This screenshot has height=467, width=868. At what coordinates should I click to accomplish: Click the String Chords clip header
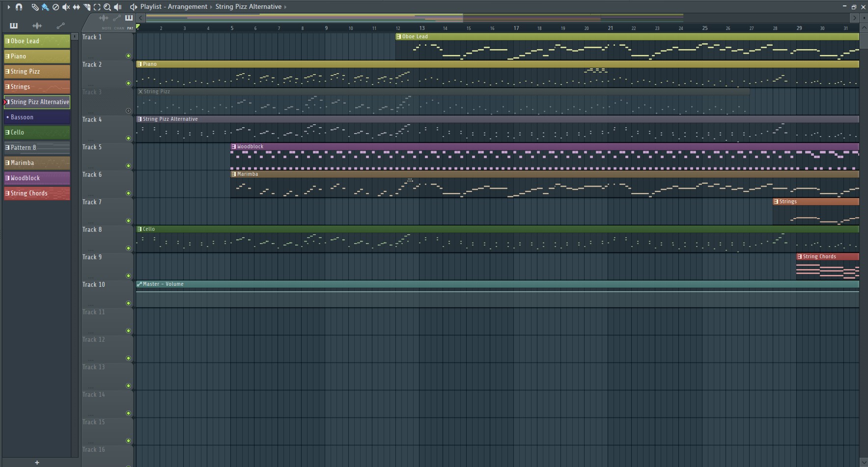(828, 256)
